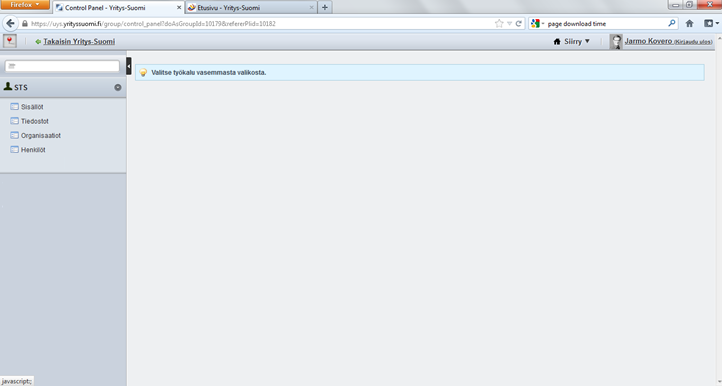Click the icon next to Organisaatiot
Image resolution: width=722 pixels, height=387 pixels.
(x=14, y=135)
